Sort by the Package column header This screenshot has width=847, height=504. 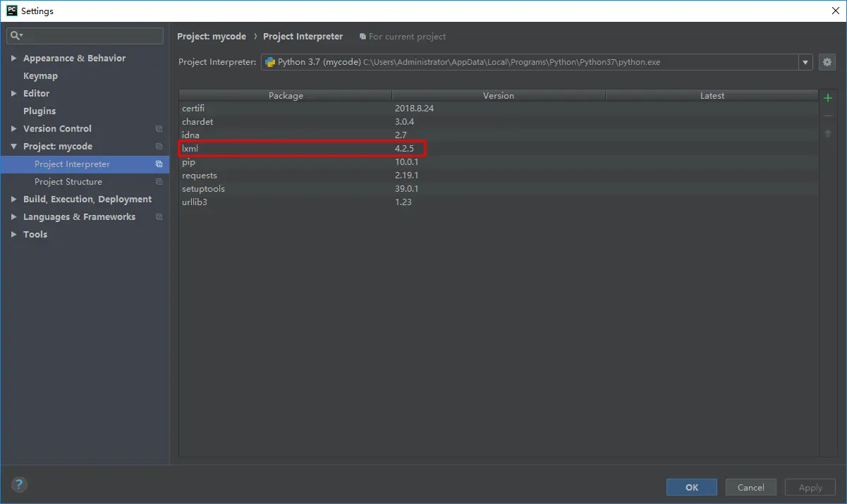pyautogui.click(x=286, y=96)
